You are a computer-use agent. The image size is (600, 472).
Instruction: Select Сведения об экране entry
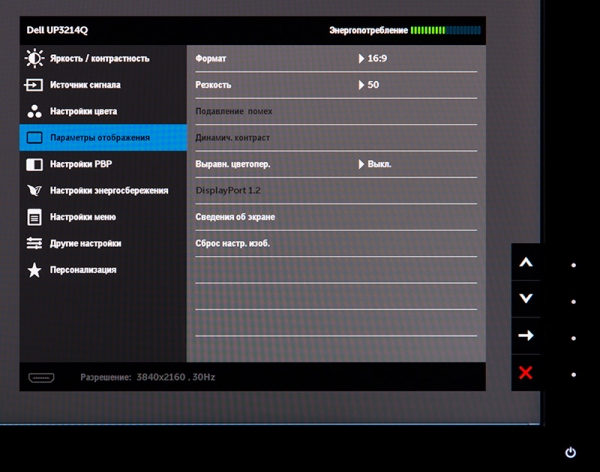point(235,216)
